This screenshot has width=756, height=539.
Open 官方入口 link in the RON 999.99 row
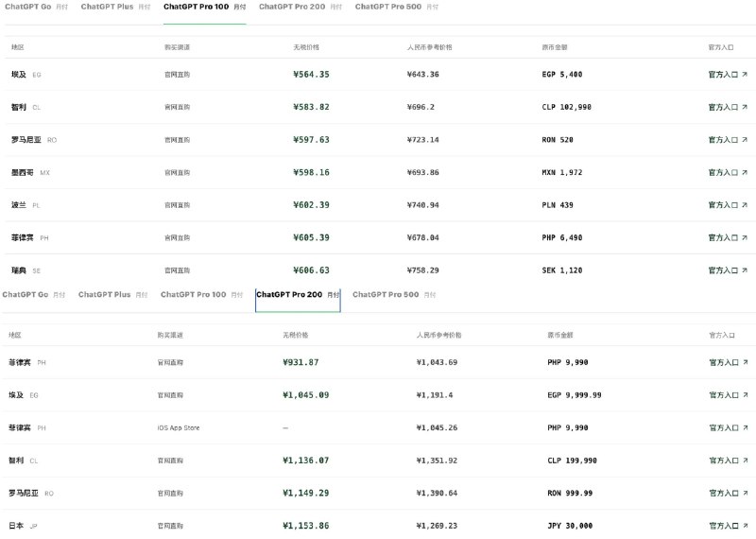[x=729, y=494]
